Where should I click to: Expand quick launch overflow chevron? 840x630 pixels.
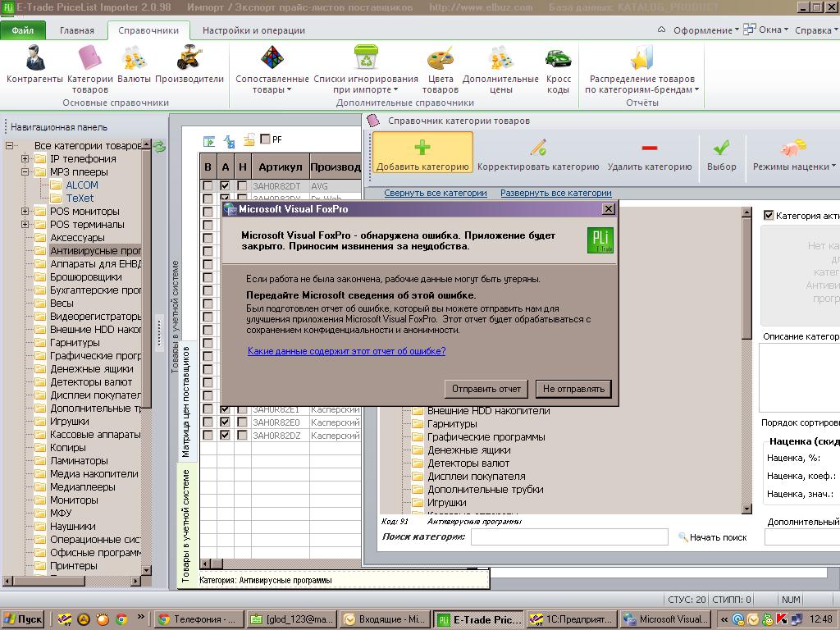click(x=141, y=617)
